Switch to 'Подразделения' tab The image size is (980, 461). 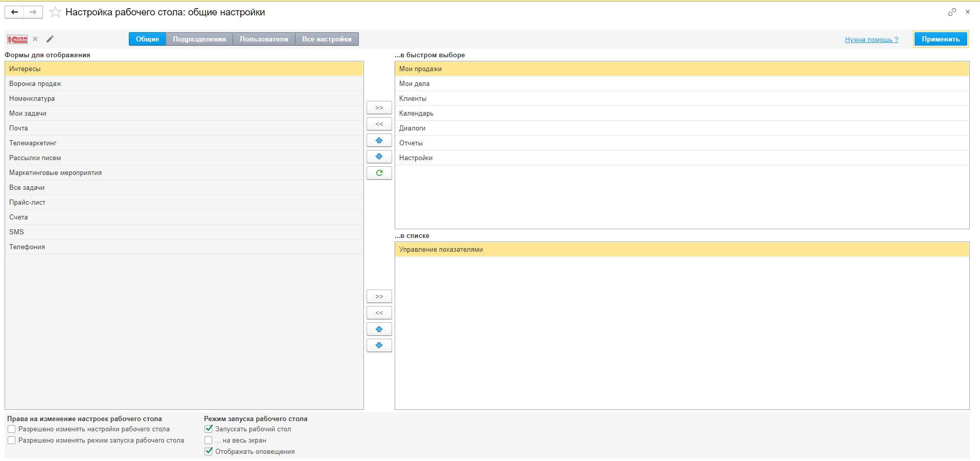[199, 39]
